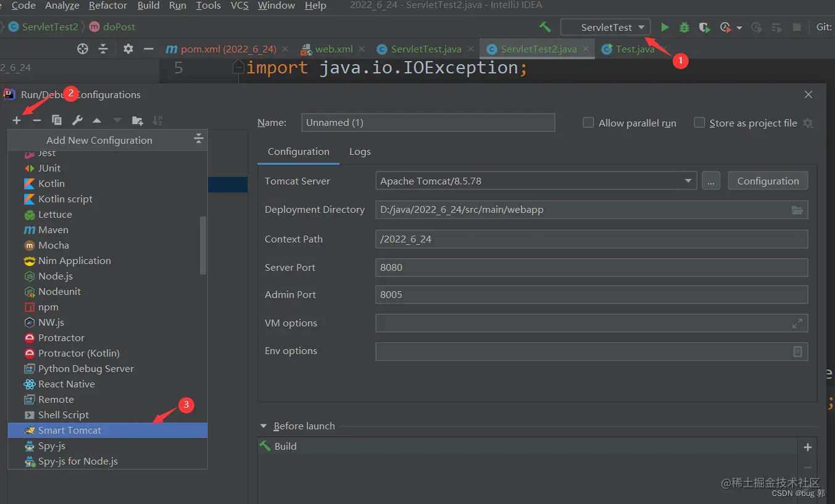Click the Name input field
Viewport: 835px width, 504px height.
428,122
